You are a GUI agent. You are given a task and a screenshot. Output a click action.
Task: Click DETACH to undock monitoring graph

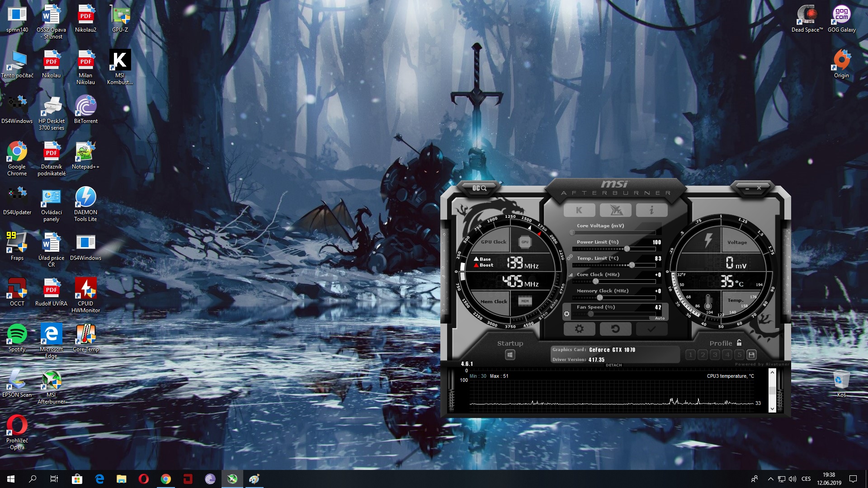pos(613,365)
